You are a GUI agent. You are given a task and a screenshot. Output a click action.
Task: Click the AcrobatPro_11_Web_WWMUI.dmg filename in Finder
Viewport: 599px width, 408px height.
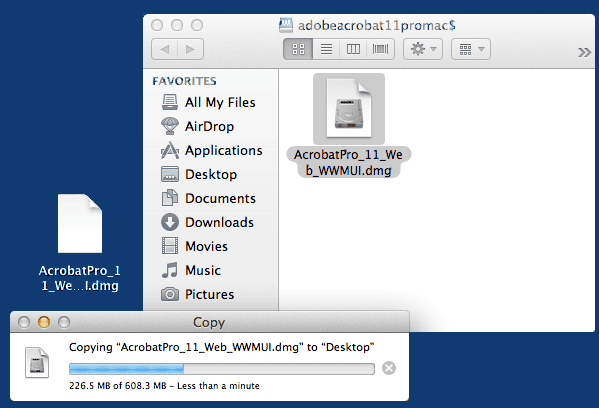click(348, 162)
